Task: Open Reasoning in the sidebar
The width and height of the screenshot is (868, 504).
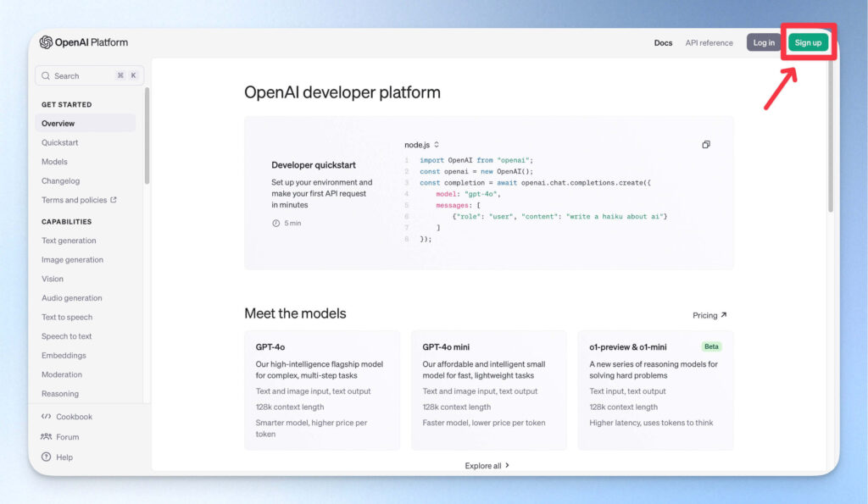Action: [60, 394]
